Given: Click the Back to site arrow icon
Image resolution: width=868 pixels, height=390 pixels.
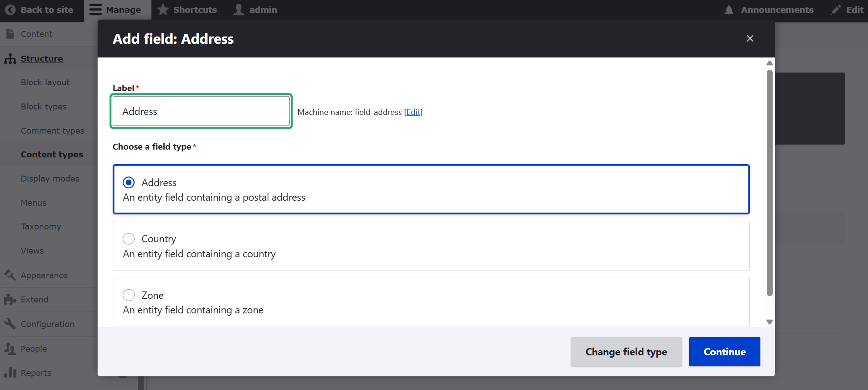Looking at the screenshot, I should coord(10,10).
